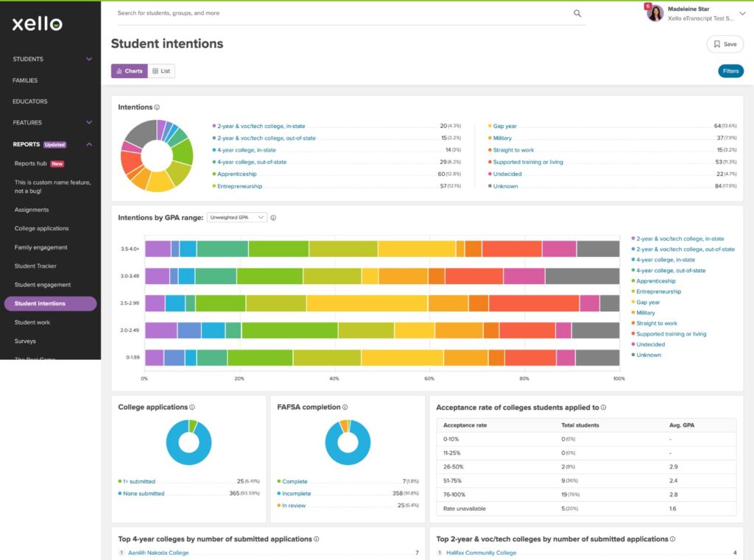Open FAFSA completion info icon

[x=345, y=407]
